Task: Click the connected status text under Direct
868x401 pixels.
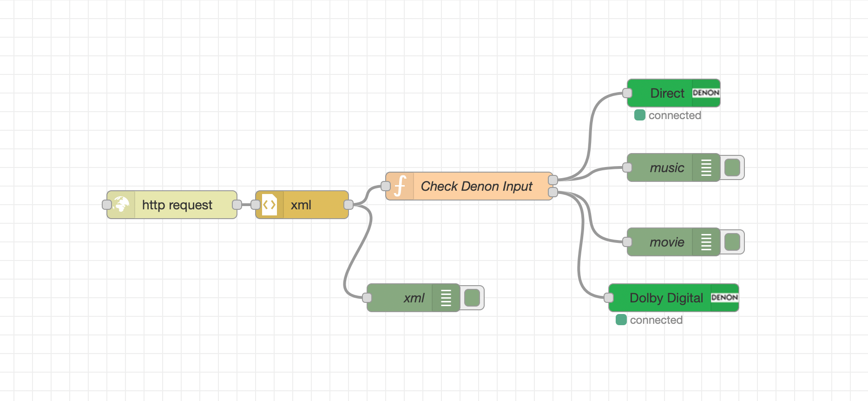Action: coord(675,115)
